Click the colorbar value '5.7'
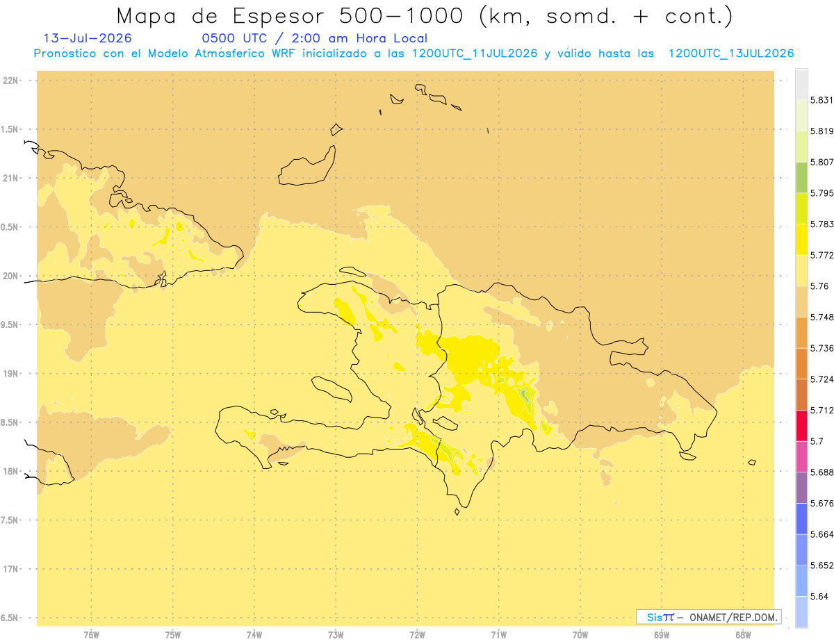This screenshot has height=644, width=834. 817,441
